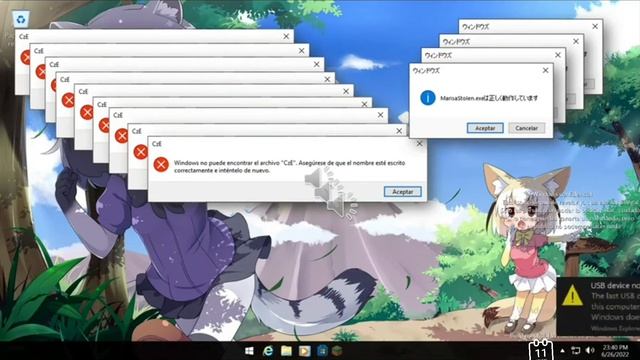Open File Explorer from the taskbar
Image resolution: width=640 pixels, height=360 pixels.
286,351
